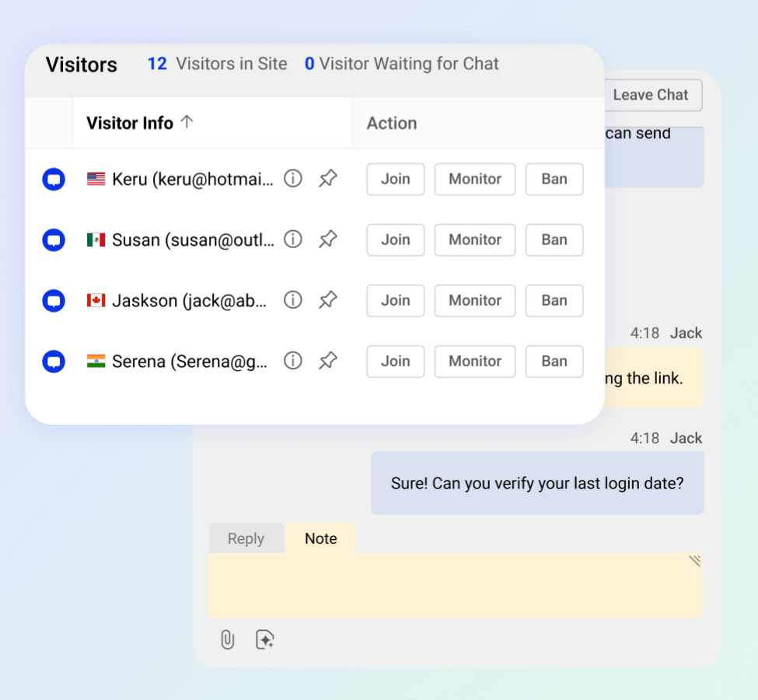This screenshot has width=758, height=700.
Task: Select the Note tab
Action: point(320,538)
